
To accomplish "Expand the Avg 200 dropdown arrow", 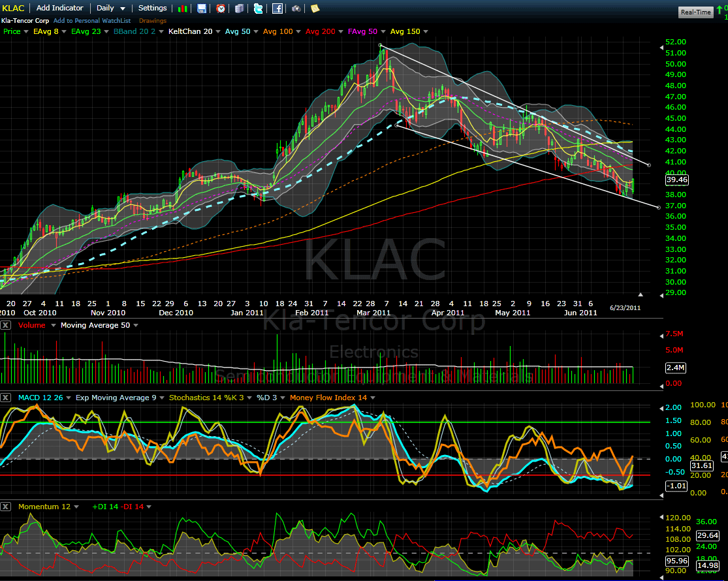I will click(x=341, y=31).
